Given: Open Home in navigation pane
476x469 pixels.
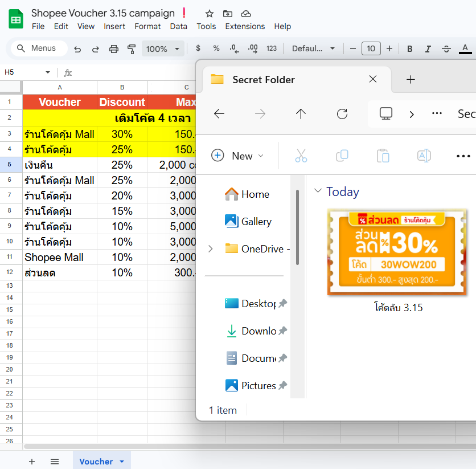Looking at the screenshot, I should pos(247,194).
